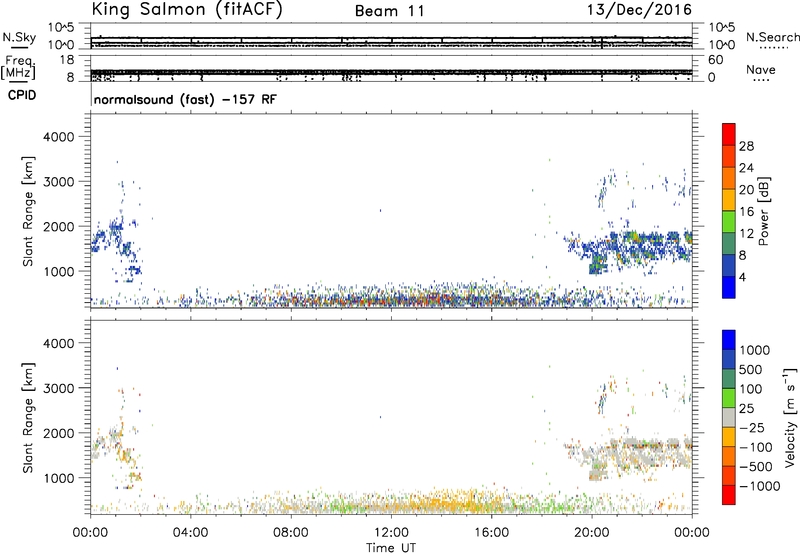Click the 'Nave' legend label
The image size is (800, 554).
(x=760, y=70)
